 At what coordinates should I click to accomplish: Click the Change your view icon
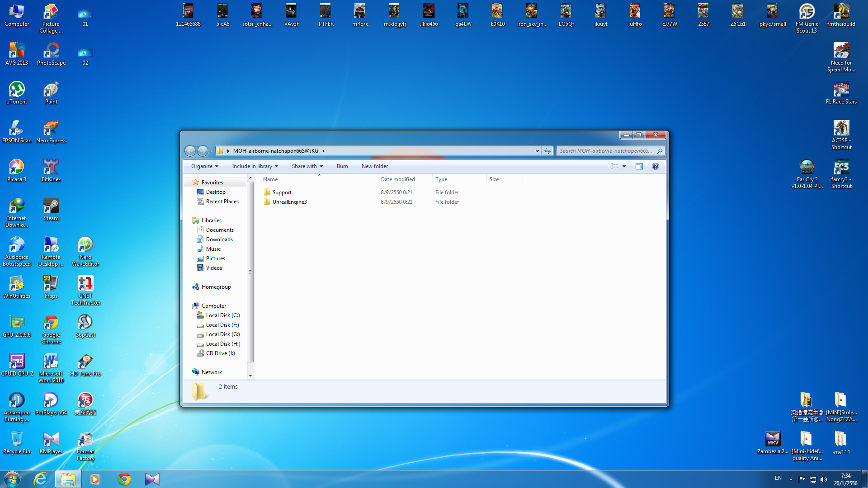click(x=614, y=166)
